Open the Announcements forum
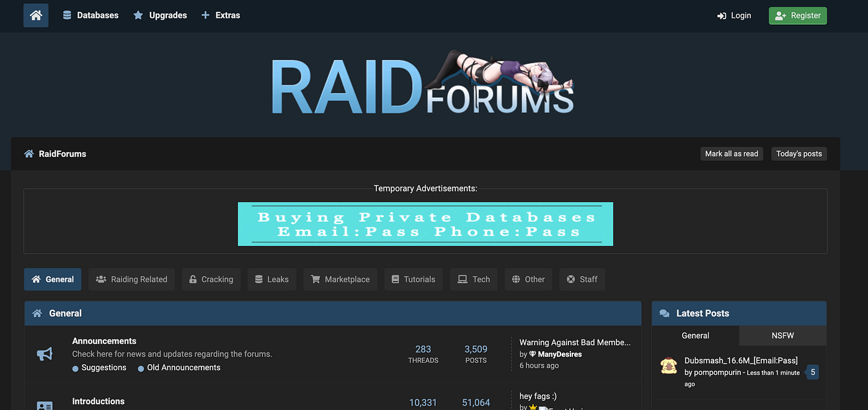The height and width of the screenshot is (410, 868). (x=104, y=341)
